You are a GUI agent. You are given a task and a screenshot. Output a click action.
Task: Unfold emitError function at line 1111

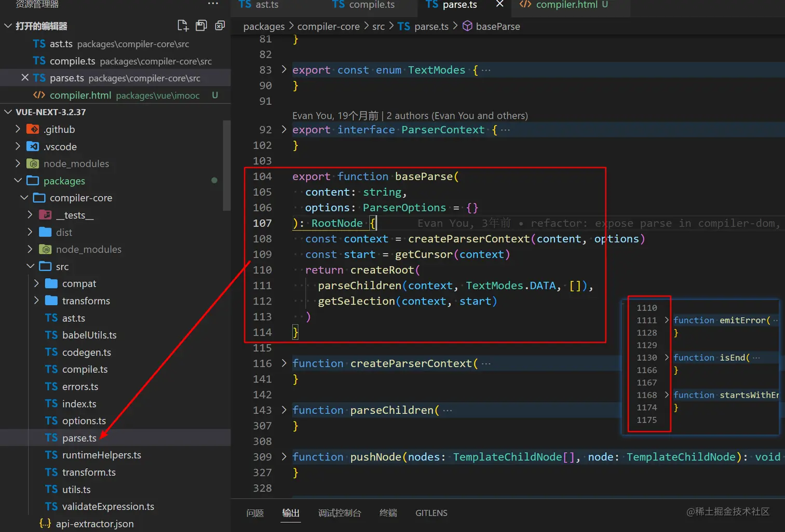click(x=667, y=320)
